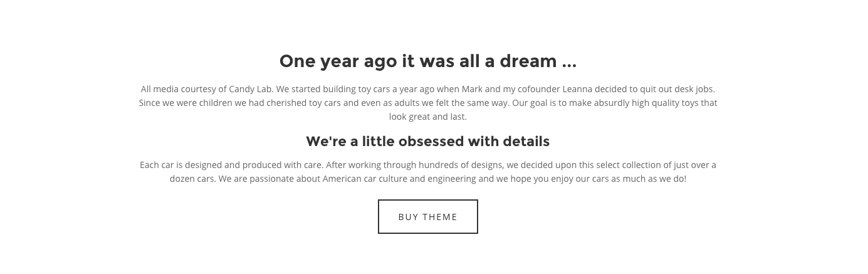Click the phrase "as much as we do!"
The image size is (868, 274).
[649, 179]
